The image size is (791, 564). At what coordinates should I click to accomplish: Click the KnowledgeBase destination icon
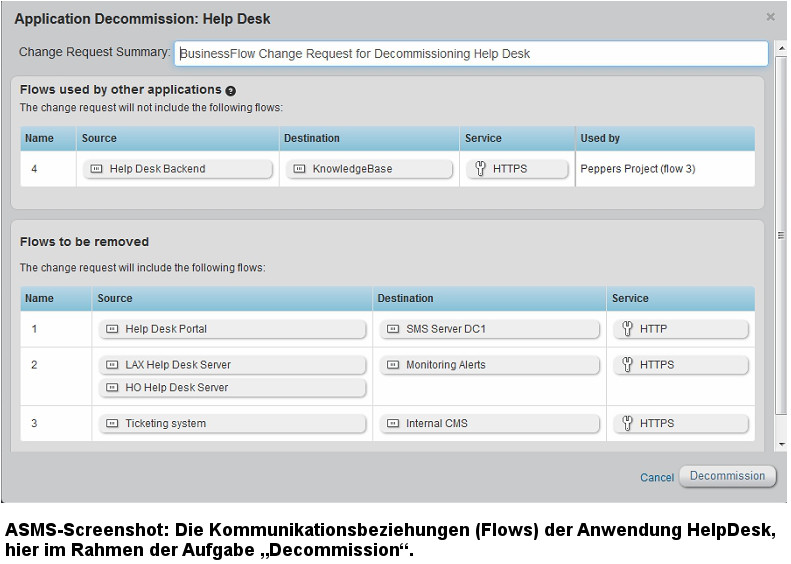(x=299, y=169)
